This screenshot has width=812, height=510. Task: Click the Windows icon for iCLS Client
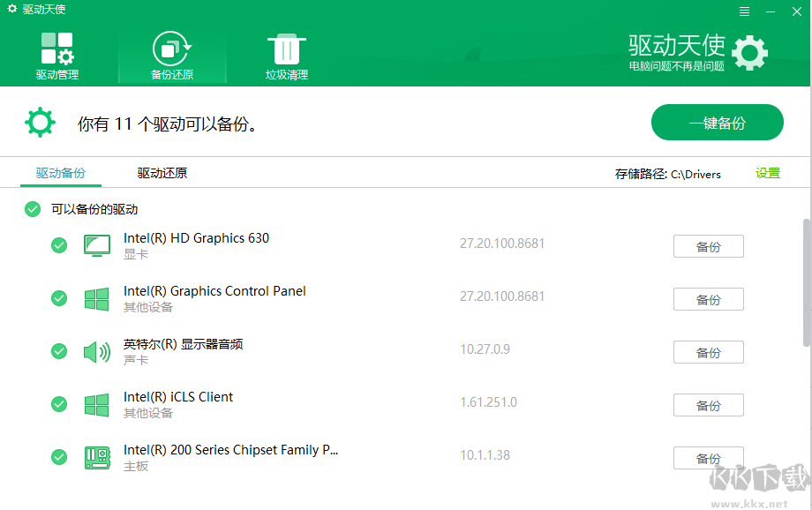97,405
